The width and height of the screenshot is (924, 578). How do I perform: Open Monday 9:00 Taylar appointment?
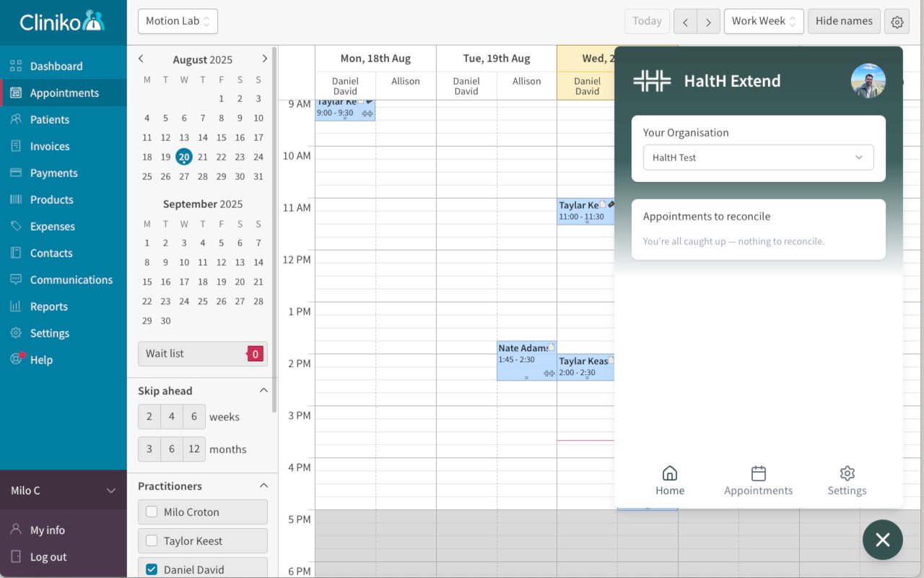tap(345, 111)
